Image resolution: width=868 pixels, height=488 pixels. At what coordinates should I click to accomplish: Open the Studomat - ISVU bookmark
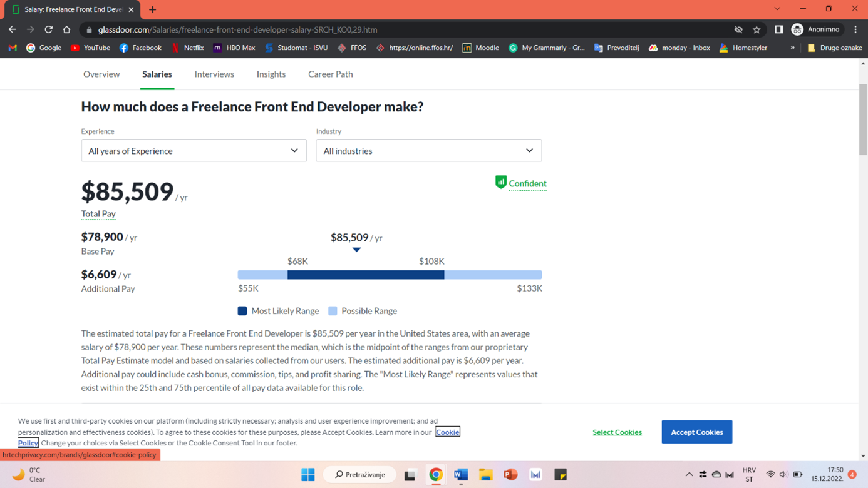tap(296, 48)
